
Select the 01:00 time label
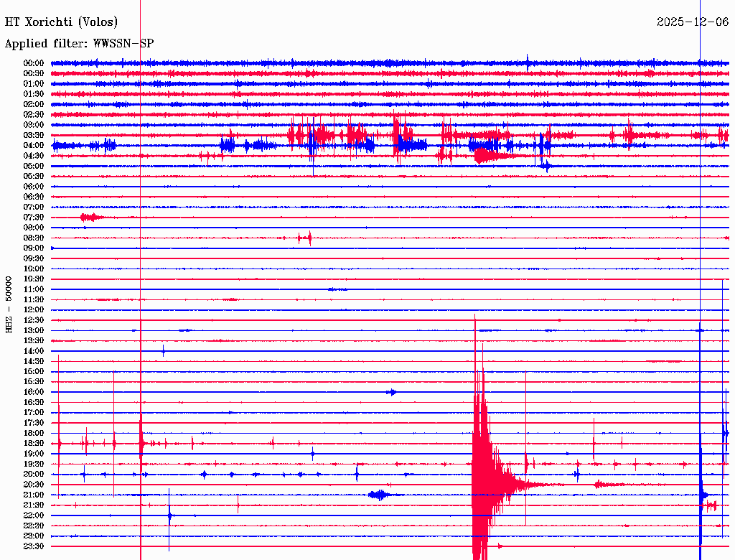coord(34,84)
